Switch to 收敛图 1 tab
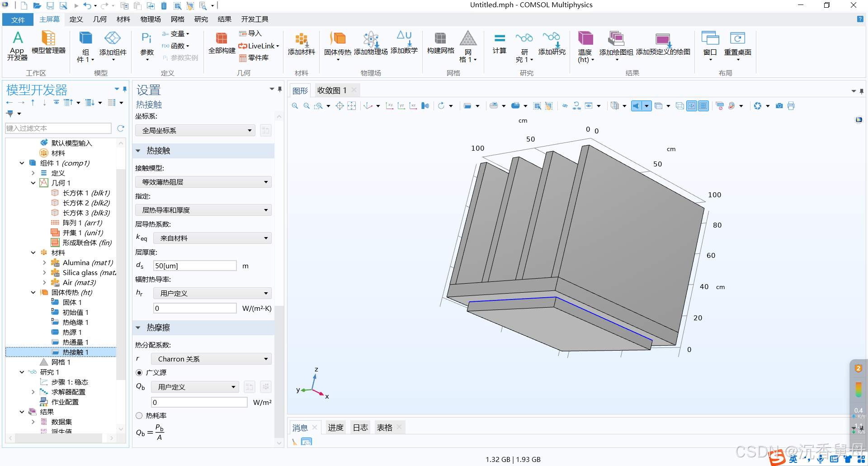This screenshot has height=466, width=868. pos(332,90)
